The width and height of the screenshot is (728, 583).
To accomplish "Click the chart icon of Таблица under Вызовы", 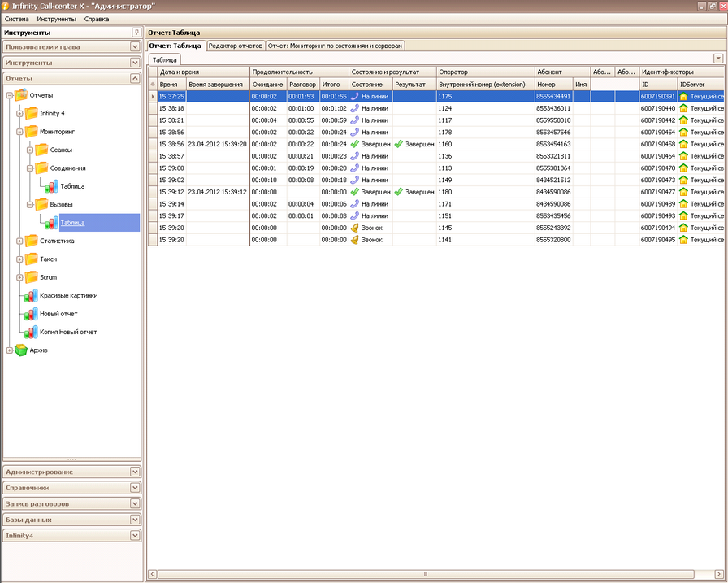I will click(x=51, y=223).
